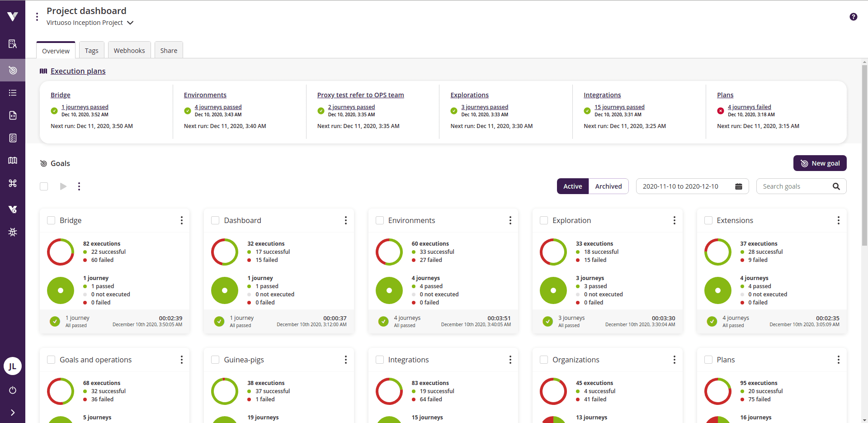This screenshot has height=423, width=868.
Task: Open the bug sidebar icon
Action: click(x=13, y=232)
